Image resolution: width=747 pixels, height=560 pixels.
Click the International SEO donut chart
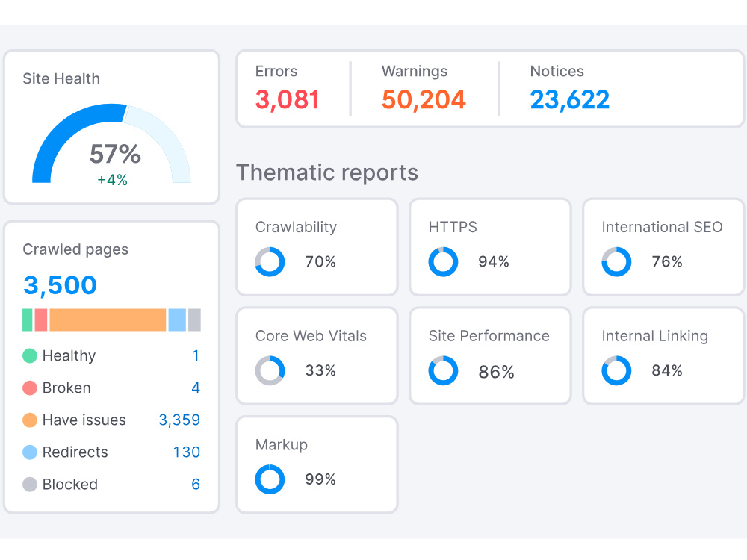pyautogui.click(x=616, y=261)
